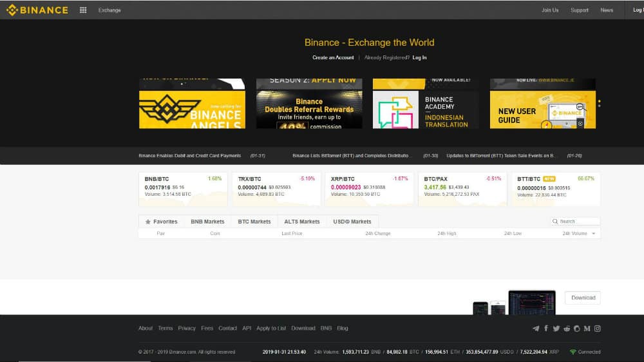Switch to the USD Markets tab

pyautogui.click(x=352, y=222)
